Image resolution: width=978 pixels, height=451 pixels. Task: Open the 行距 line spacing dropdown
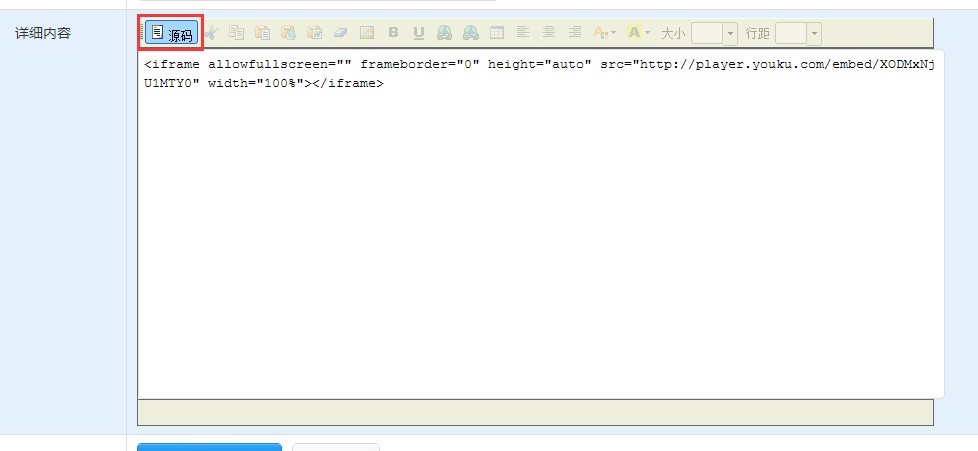(x=798, y=33)
